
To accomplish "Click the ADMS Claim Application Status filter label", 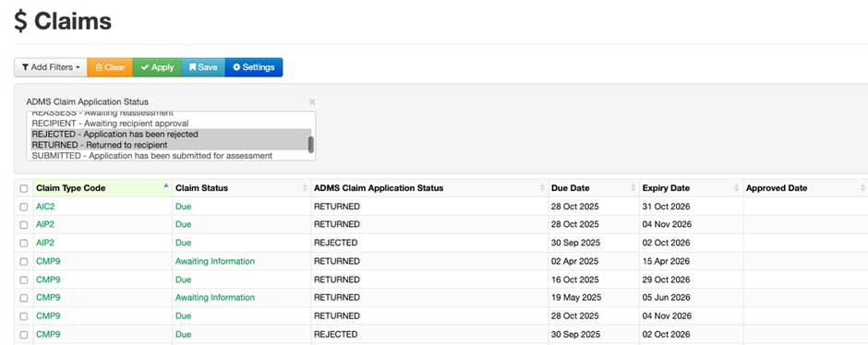I will click(x=88, y=101).
